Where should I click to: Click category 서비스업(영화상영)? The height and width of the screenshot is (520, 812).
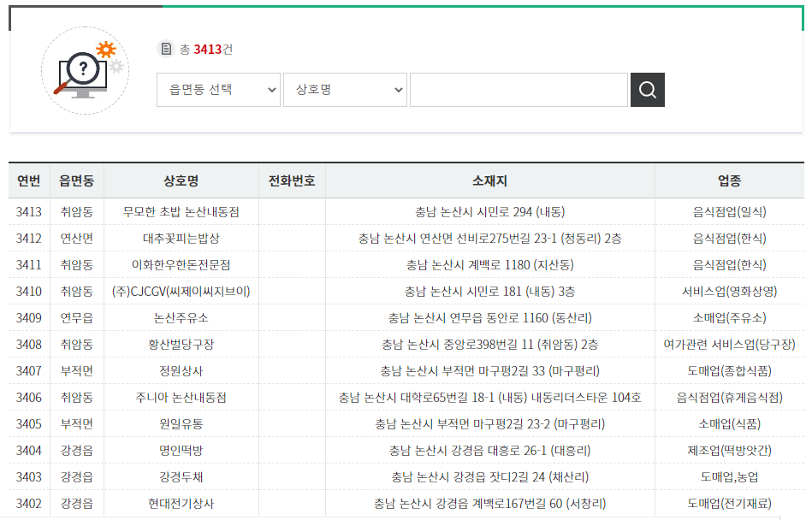pyautogui.click(x=729, y=292)
